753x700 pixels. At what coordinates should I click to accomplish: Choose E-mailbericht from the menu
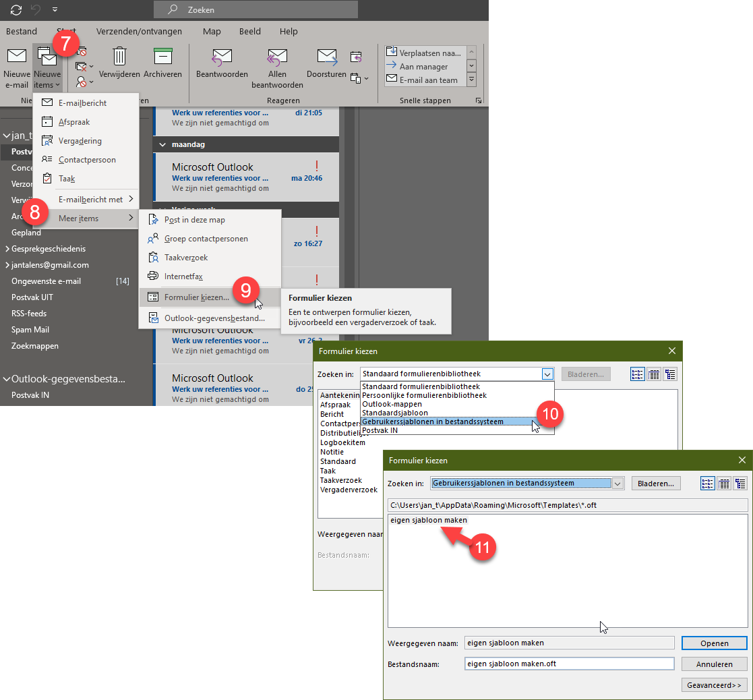pyautogui.click(x=86, y=103)
